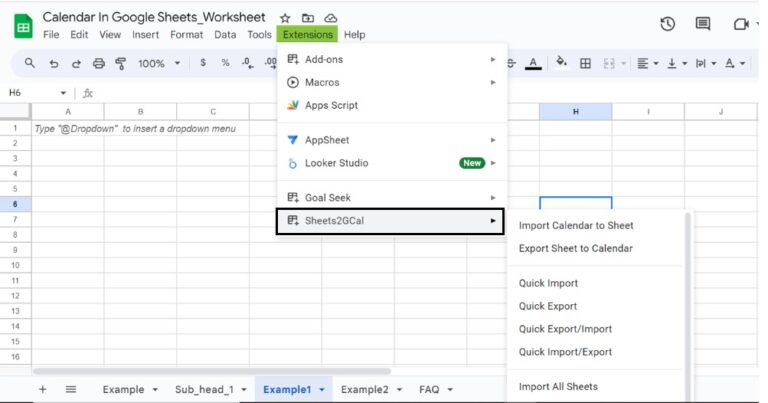
Task: Select Quick Export/Import option
Action: (565, 329)
